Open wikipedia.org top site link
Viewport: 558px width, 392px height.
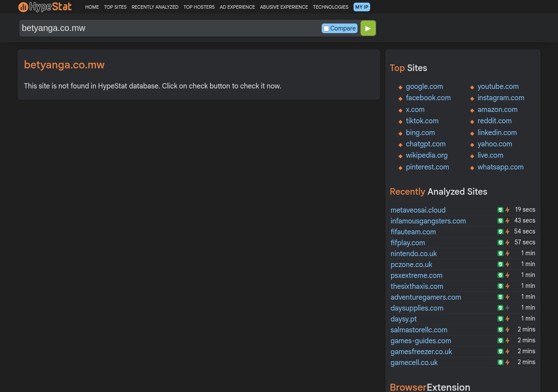[x=427, y=155]
